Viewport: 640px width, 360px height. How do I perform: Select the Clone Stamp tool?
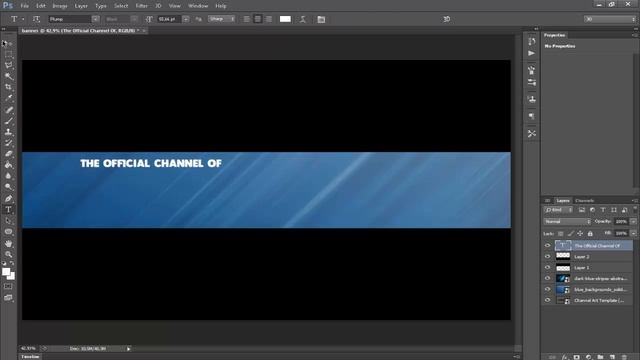(x=8, y=132)
